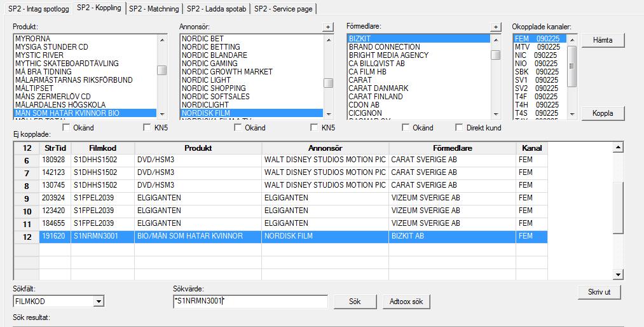Screen dimensions: 644x327
Task: Click row header number 10
Action: tap(27, 211)
